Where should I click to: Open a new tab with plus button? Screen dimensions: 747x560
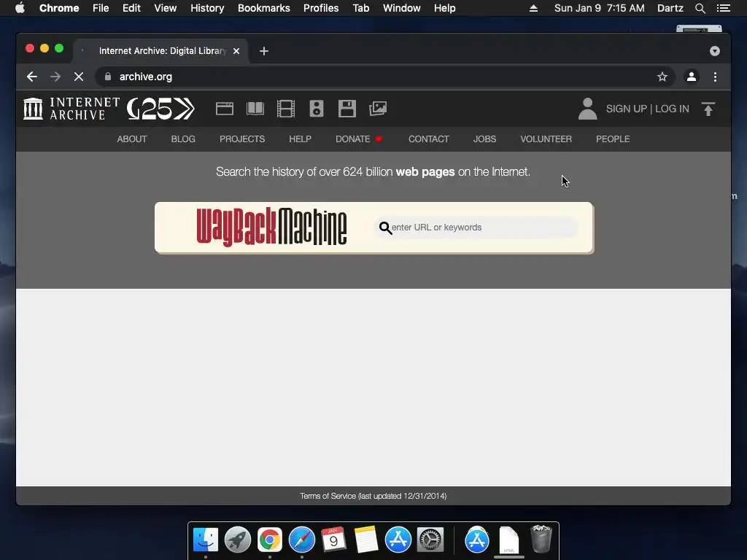click(x=264, y=51)
